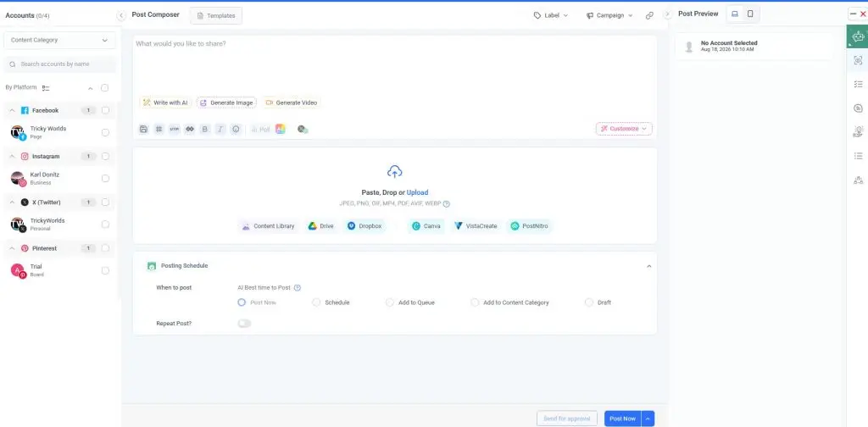Import media from Drive
The width and height of the screenshot is (868, 427).
pos(321,226)
